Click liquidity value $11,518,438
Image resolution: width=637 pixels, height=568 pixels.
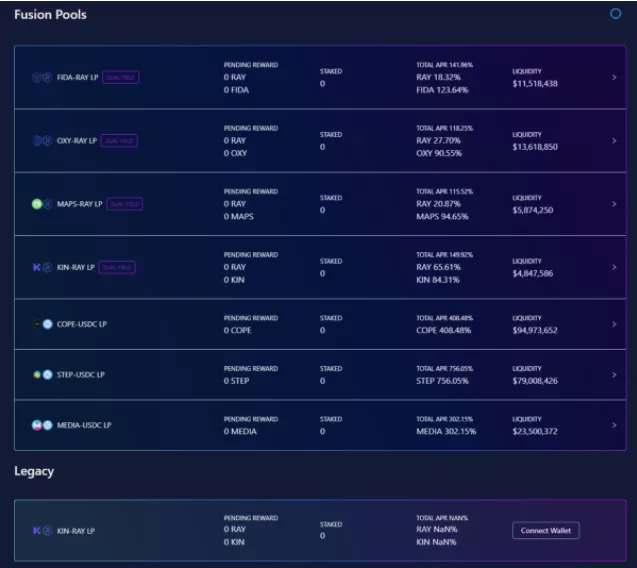point(535,84)
